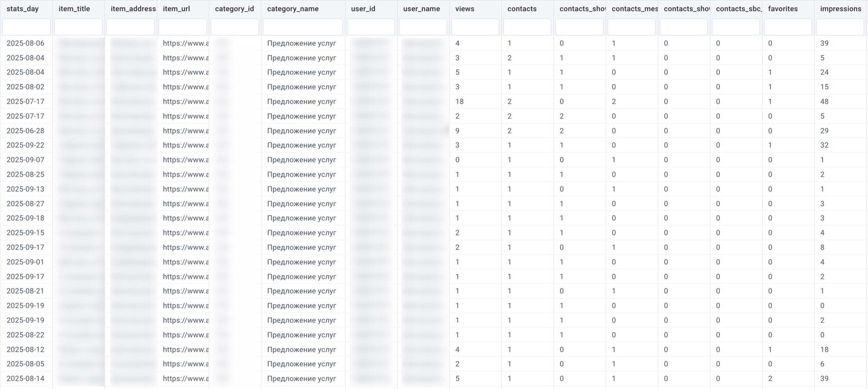Select the user_id column header
Image resolution: width=868 pixels, height=389 pixels.
363,9
